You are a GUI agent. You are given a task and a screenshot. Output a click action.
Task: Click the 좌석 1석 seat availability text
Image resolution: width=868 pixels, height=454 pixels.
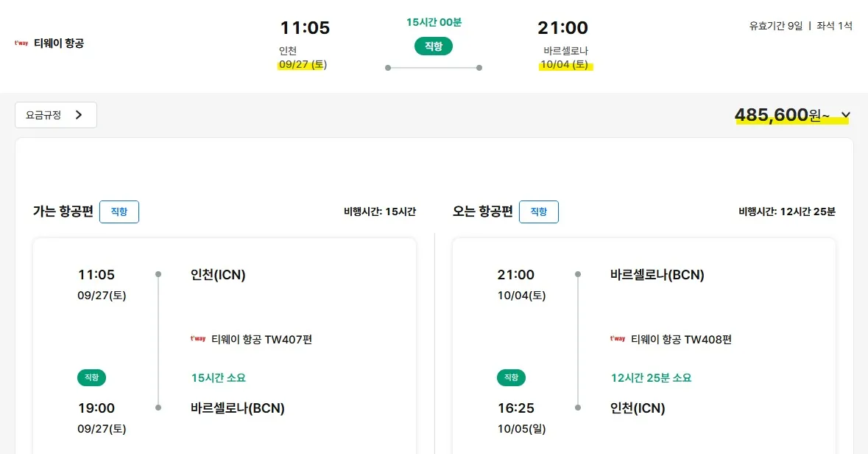[x=833, y=26]
